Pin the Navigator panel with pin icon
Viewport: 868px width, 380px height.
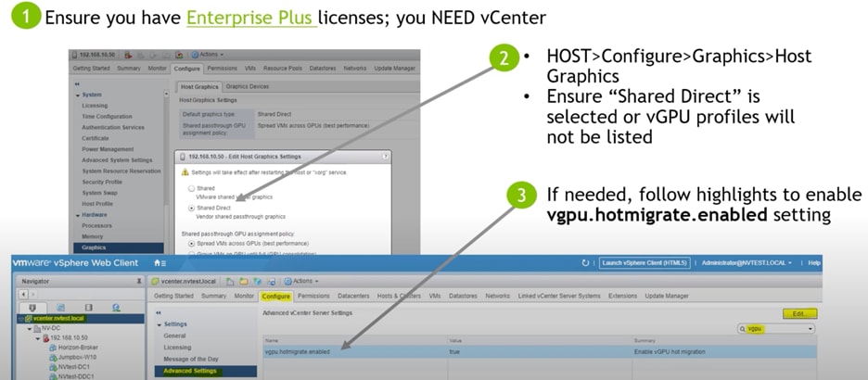tap(139, 281)
